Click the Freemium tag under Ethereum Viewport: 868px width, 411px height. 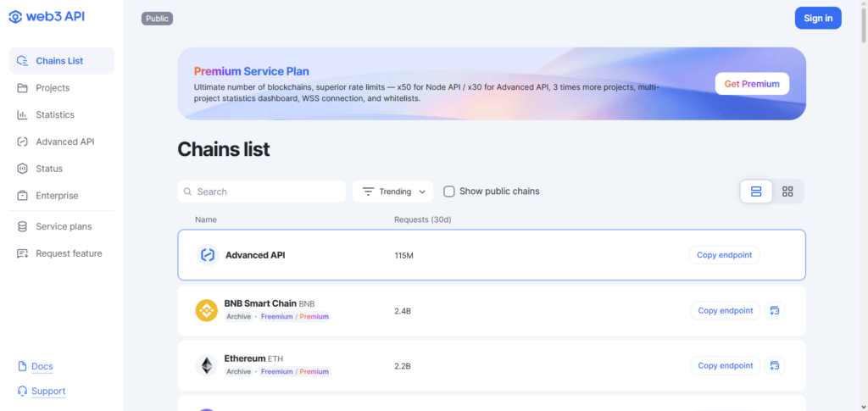[277, 372]
